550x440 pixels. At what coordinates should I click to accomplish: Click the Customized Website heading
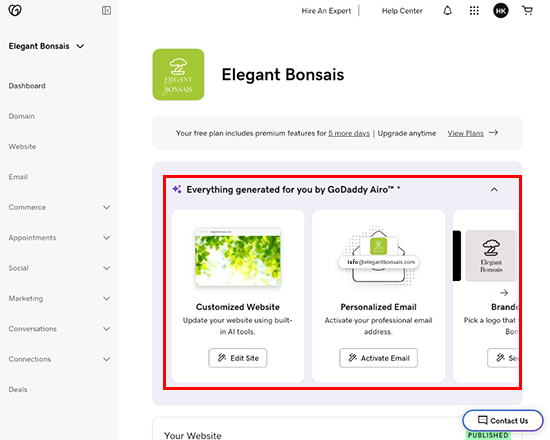tap(238, 307)
